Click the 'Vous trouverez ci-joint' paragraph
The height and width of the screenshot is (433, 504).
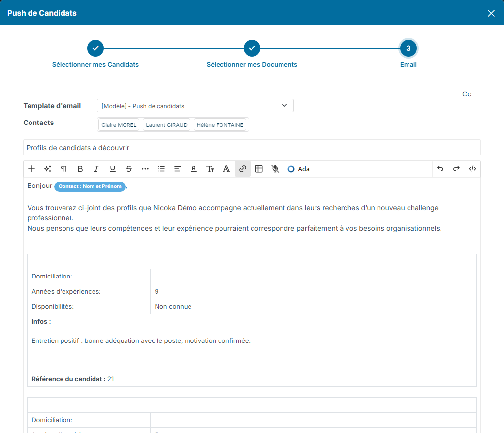tap(233, 213)
